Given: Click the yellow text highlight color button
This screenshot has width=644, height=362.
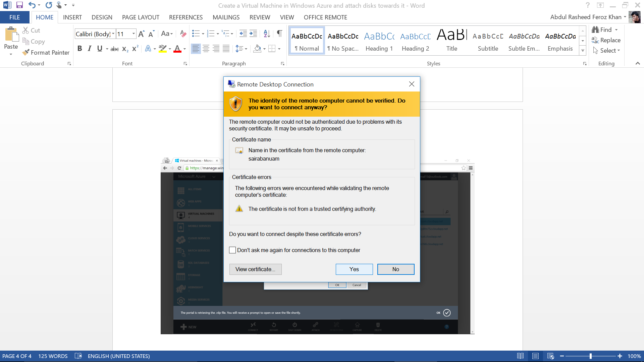Looking at the screenshot, I should coord(163,49).
